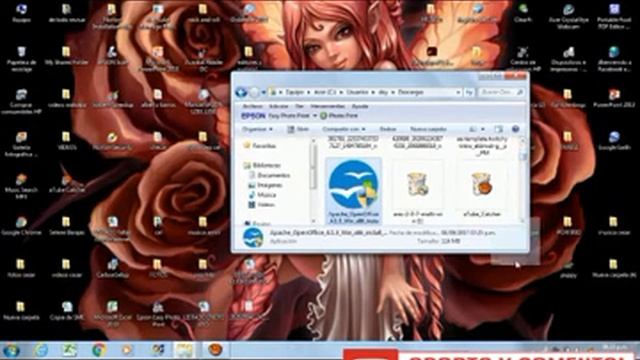Click the Windows Explorer taskbar button
Image resolution: width=640 pixels, height=360 pixels.
click(184, 350)
